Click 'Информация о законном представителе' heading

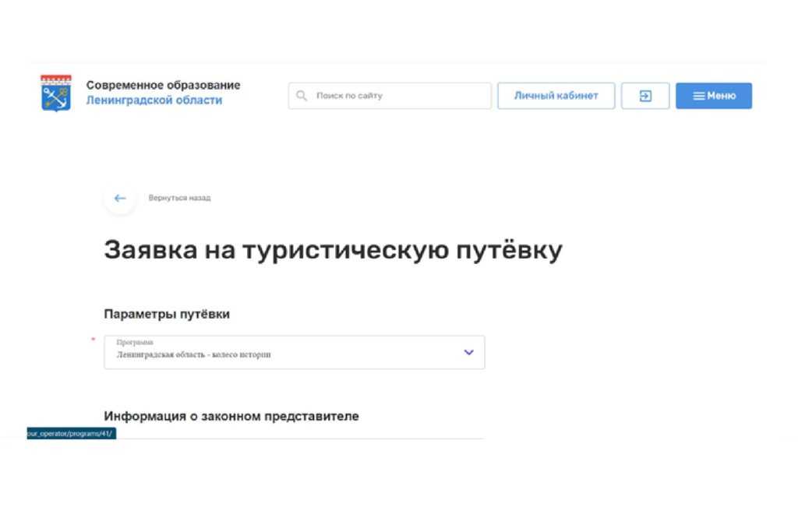click(x=231, y=416)
